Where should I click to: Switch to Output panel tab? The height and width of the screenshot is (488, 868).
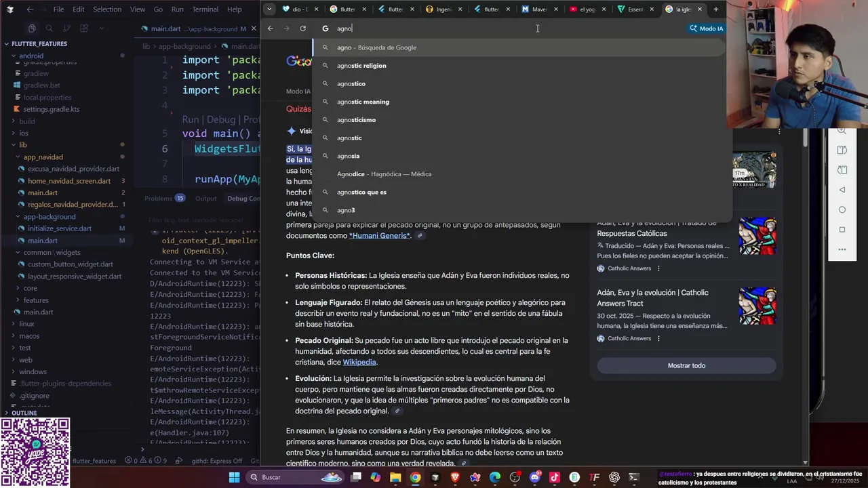[x=205, y=199]
